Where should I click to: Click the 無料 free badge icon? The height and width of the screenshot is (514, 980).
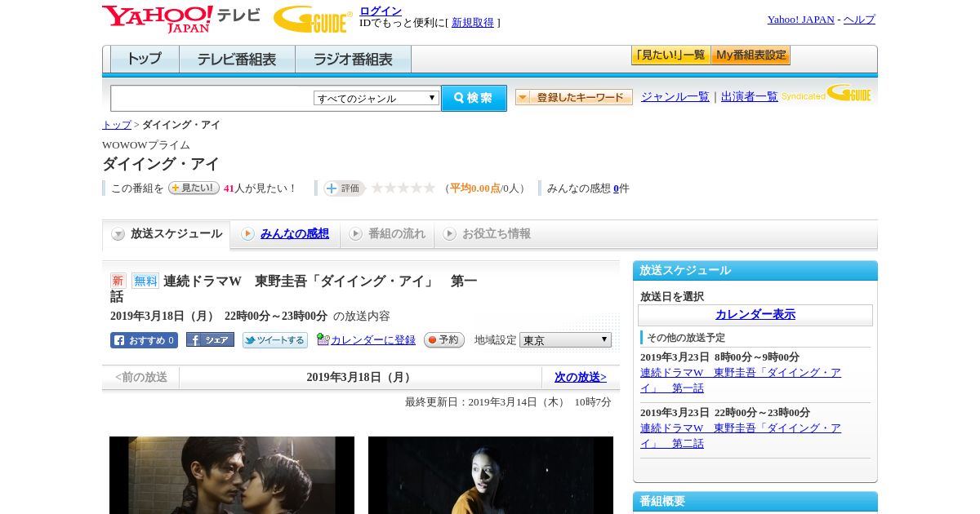pyautogui.click(x=145, y=281)
